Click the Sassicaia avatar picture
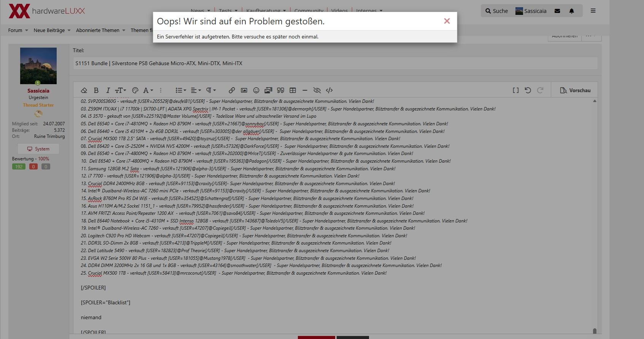This screenshot has height=339, width=644. pos(38,66)
